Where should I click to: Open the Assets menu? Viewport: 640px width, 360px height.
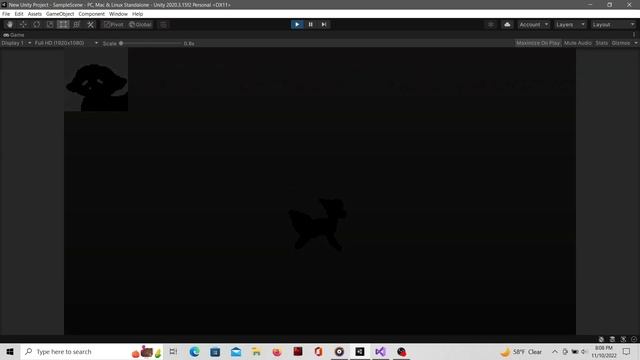(x=35, y=14)
